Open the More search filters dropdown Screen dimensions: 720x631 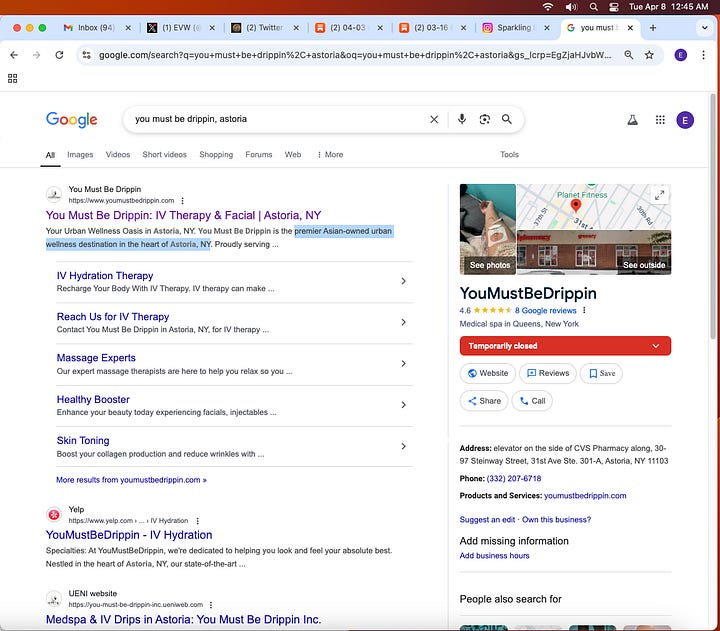(x=330, y=155)
